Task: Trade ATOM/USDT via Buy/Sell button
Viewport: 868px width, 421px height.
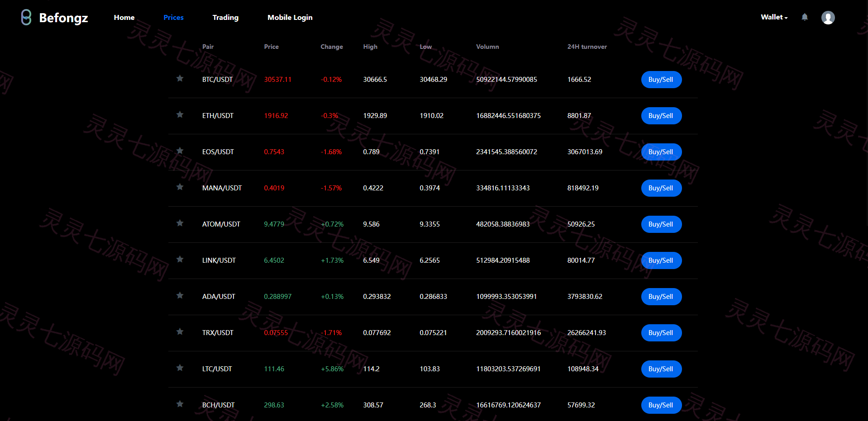Action: 661,224
